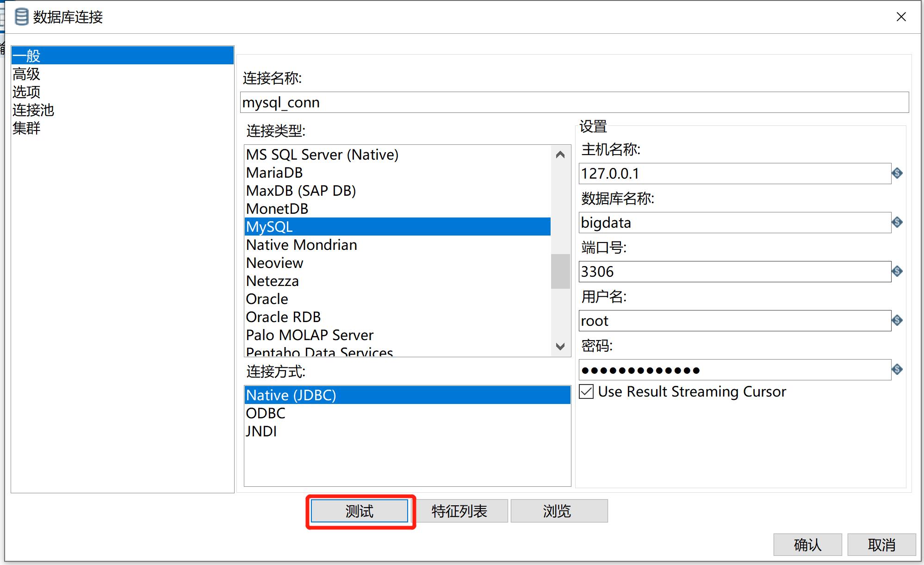Click the database icon in title bar
This screenshot has width=924, height=565.
(x=21, y=17)
